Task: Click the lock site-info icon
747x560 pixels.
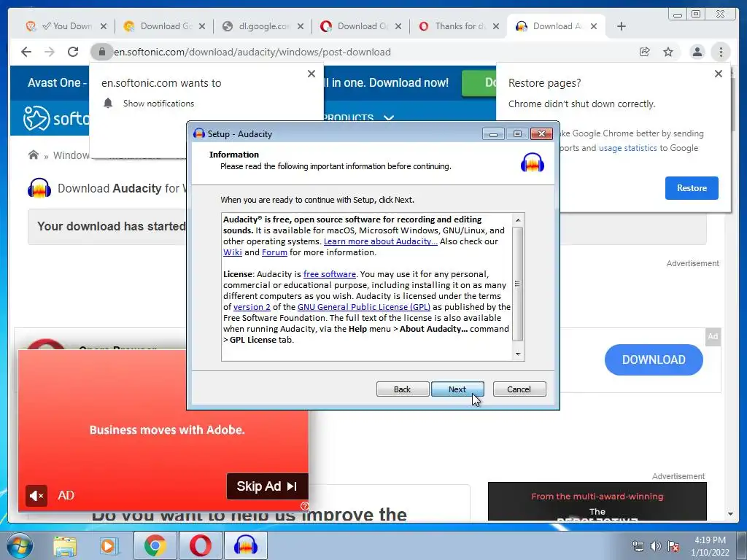Action: tap(101, 52)
